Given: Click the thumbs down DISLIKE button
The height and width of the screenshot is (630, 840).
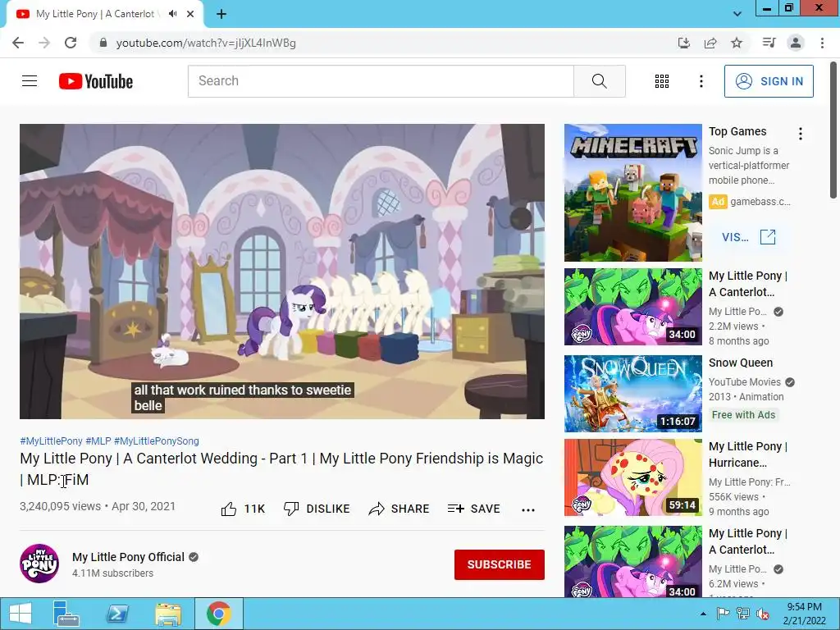Looking at the screenshot, I should (317, 509).
